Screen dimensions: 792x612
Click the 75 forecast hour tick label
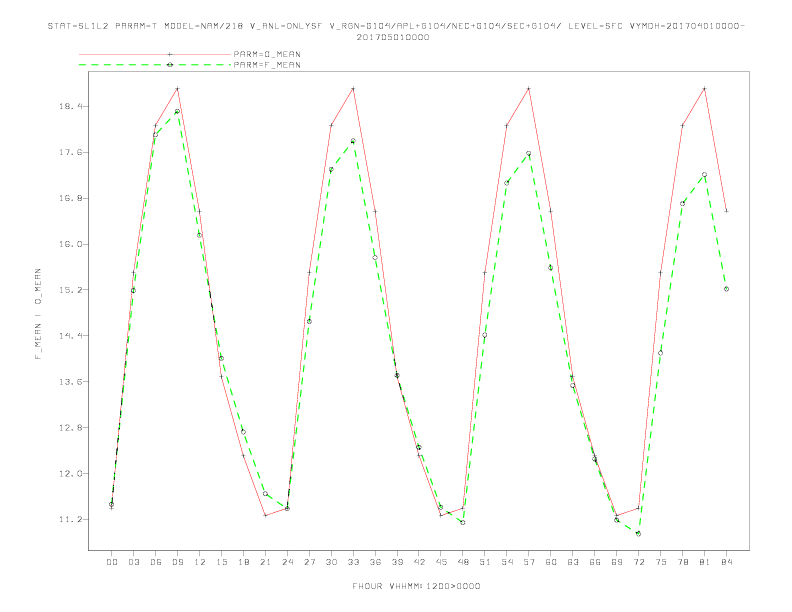(x=661, y=562)
